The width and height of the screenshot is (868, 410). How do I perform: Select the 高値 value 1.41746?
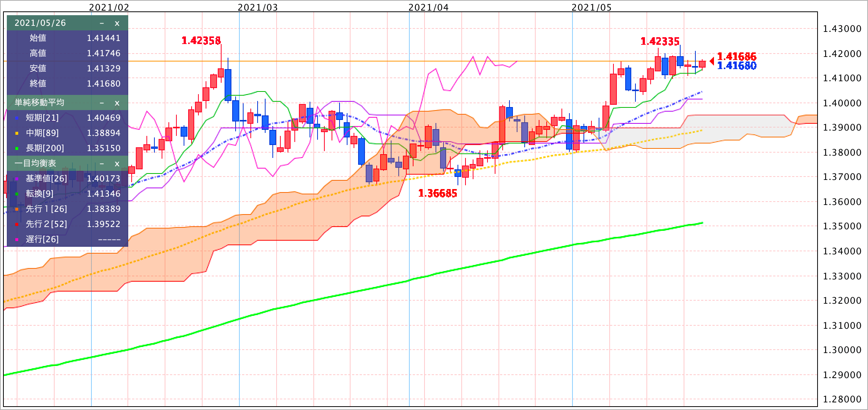tap(104, 53)
